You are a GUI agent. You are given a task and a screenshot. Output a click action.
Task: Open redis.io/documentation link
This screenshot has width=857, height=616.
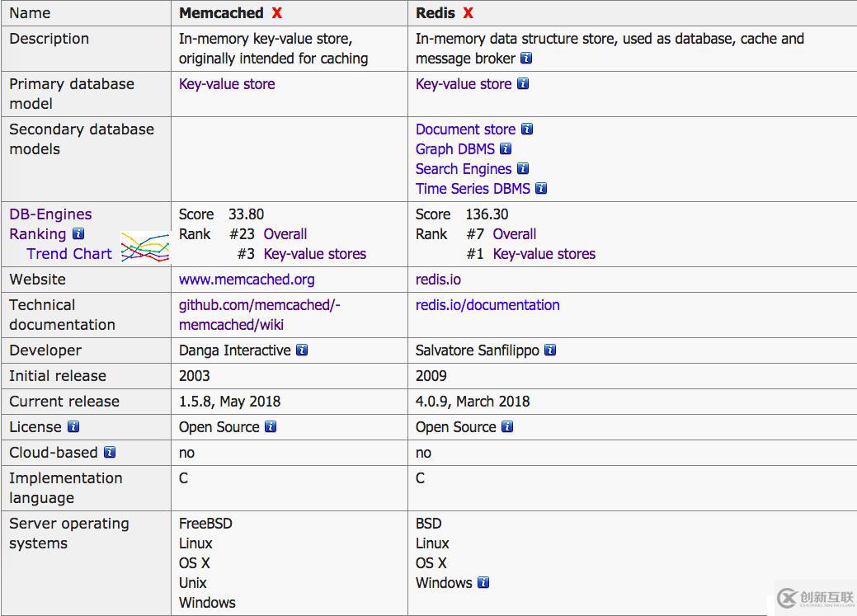pyautogui.click(x=487, y=305)
